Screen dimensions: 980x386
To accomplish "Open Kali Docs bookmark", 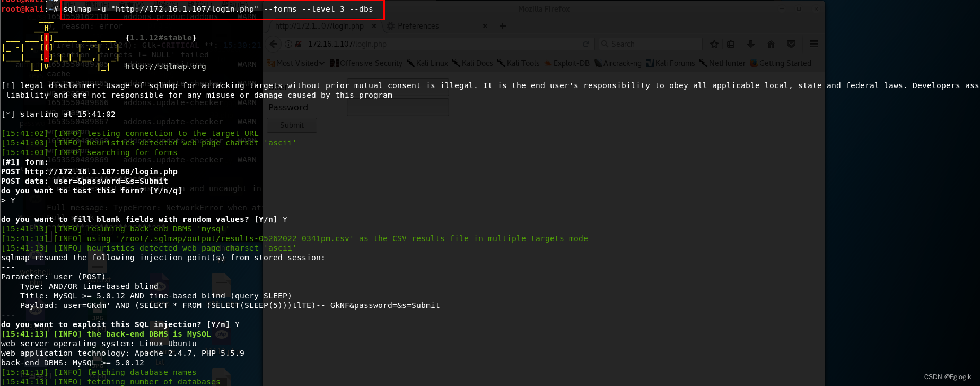I will pos(472,63).
